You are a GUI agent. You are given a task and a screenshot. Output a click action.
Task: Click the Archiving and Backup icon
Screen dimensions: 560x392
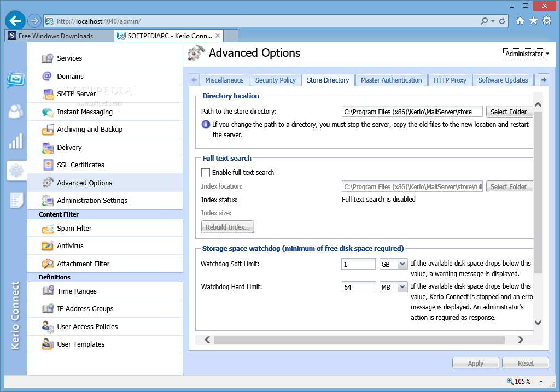pos(48,129)
